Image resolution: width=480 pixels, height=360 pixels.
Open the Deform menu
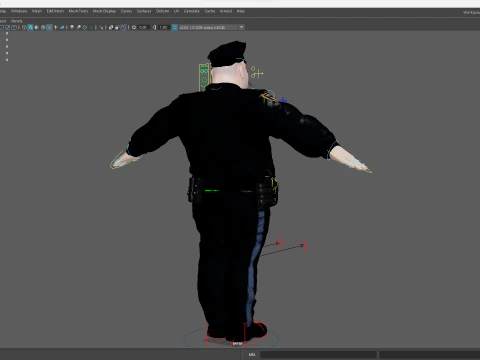pos(162,11)
